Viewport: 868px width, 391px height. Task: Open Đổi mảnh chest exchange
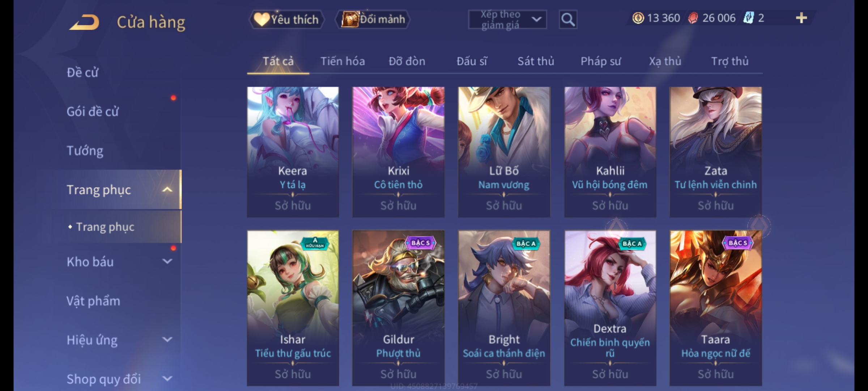point(373,19)
